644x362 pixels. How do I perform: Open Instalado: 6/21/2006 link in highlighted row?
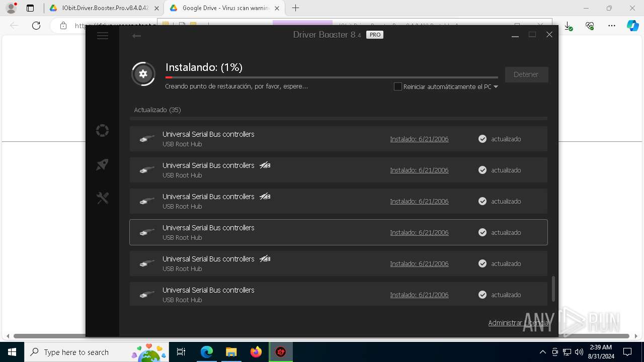pos(419,232)
